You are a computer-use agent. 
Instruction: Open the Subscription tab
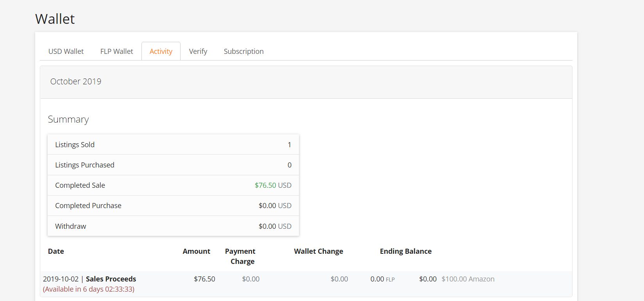tap(243, 52)
